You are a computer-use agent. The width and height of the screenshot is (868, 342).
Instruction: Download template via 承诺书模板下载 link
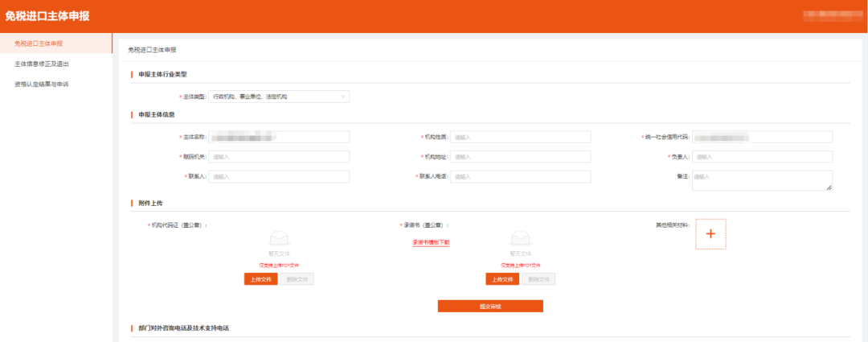pyautogui.click(x=431, y=242)
